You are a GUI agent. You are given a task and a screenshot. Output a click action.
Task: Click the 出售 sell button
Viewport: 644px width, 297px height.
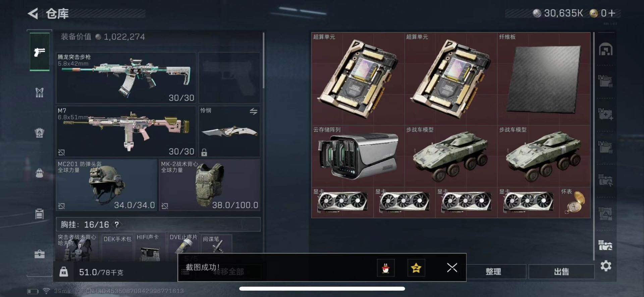(561, 272)
